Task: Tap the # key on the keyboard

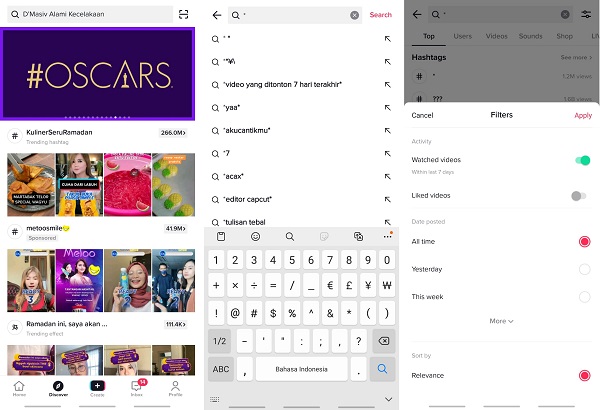Action: pos(254,313)
